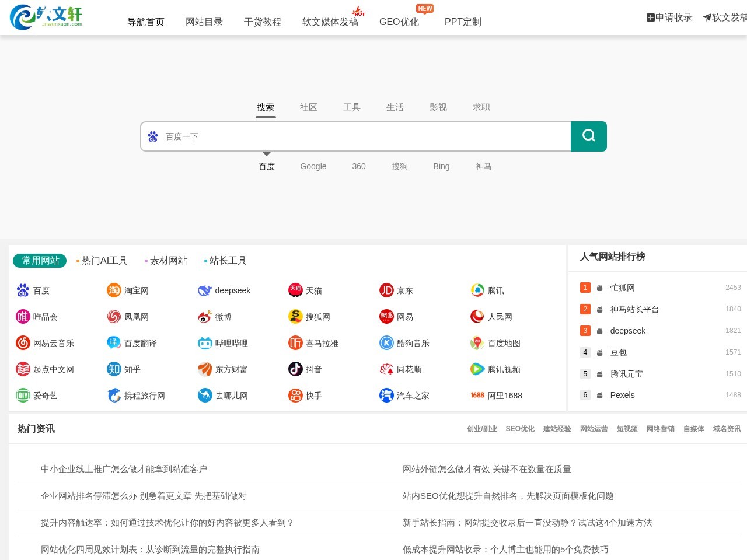Screen dimensions: 747x560
Task: Select Bing as the search engine
Action: (441, 166)
